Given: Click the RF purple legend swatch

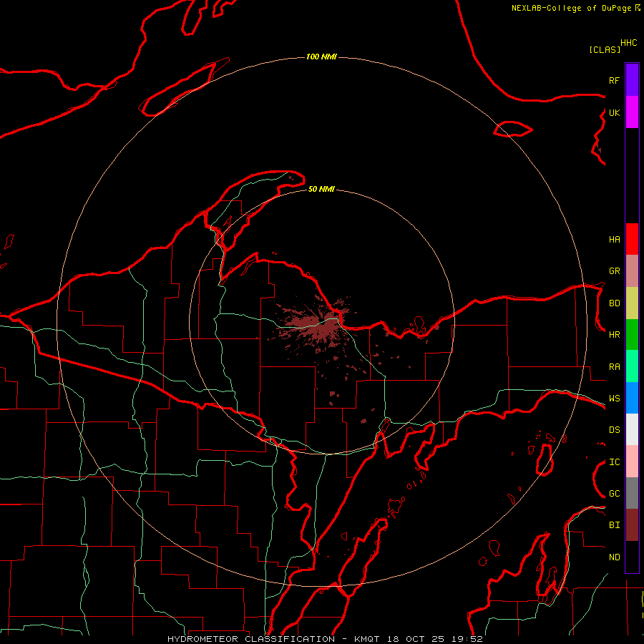Looking at the screenshot, I should click(x=632, y=80).
